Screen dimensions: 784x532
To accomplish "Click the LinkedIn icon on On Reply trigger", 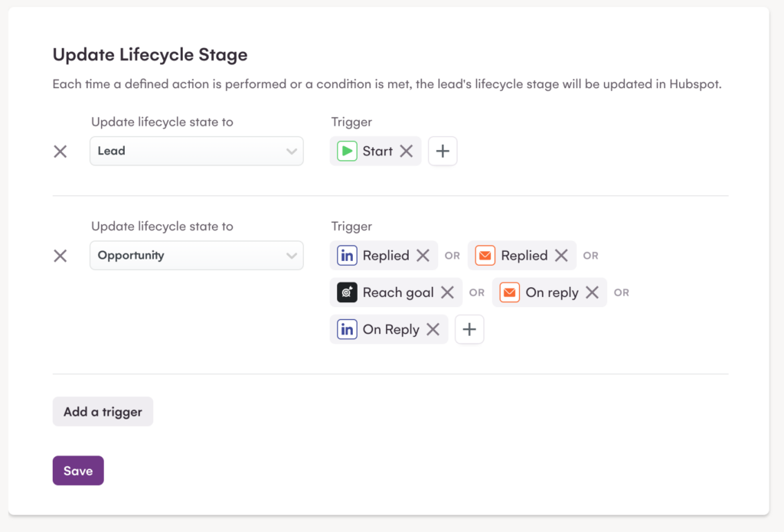I will coord(347,329).
